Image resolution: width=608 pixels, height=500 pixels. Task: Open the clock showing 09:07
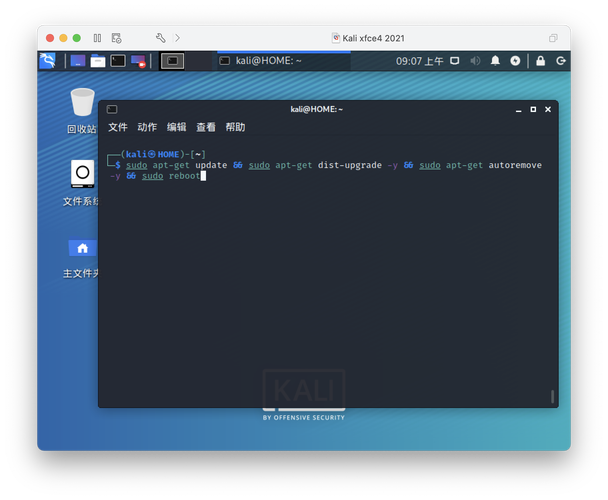(x=419, y=61)
